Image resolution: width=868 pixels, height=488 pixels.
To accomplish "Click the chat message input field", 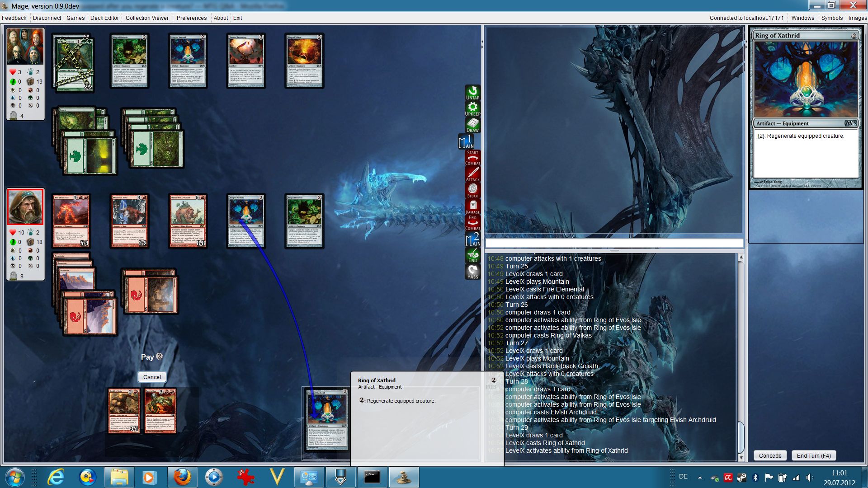I will tap(614, 244).
